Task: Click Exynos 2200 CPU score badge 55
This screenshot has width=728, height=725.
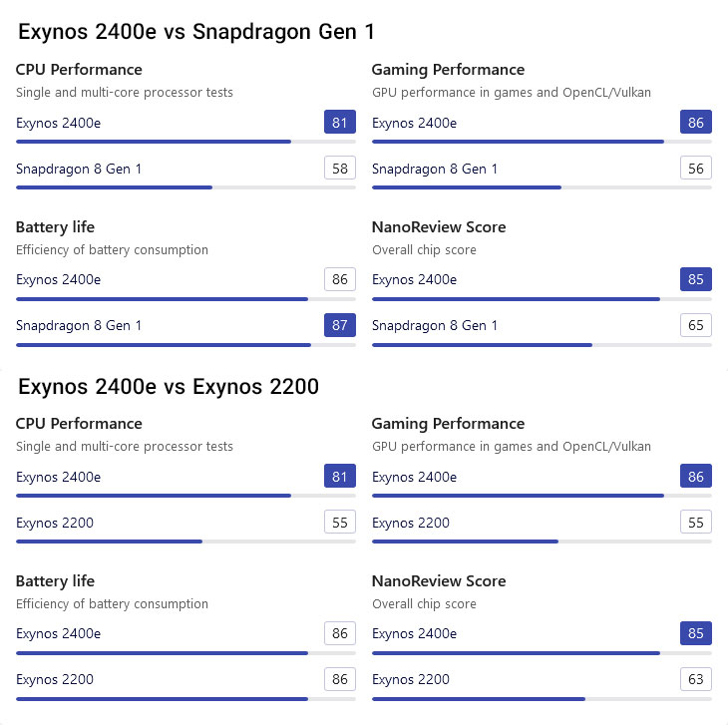Action: pos(339,523)
